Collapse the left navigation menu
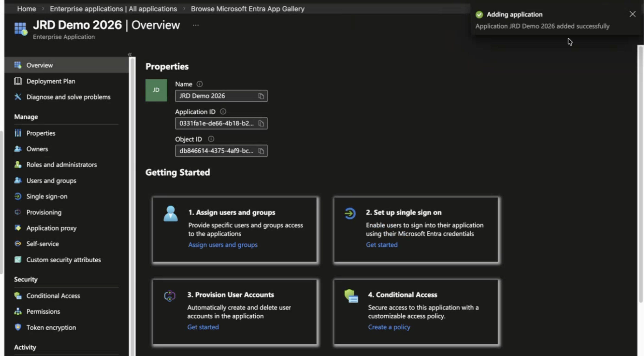 point(129,54)
